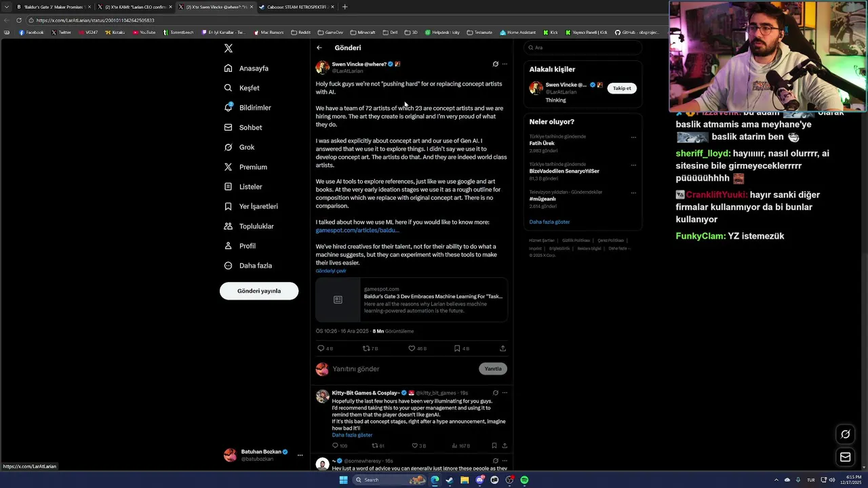Open more options for the #mügeanlı trend
The image size is (868, 488).
pyautogui.click(x=633, y=192)
